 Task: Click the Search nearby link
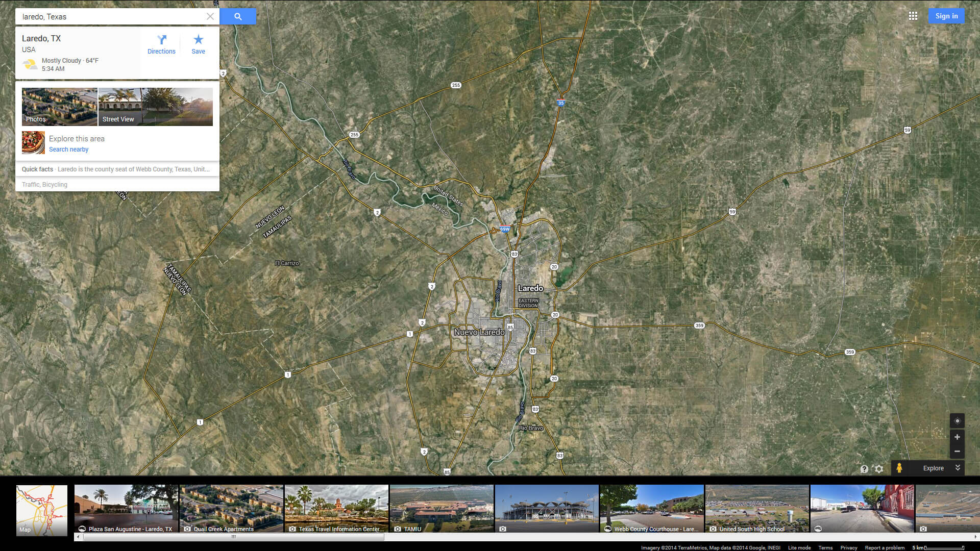(68, 149)
